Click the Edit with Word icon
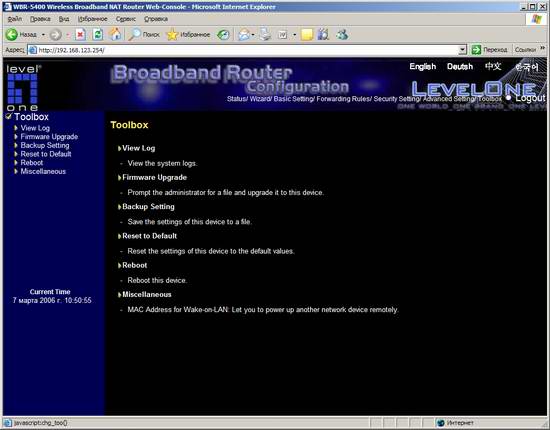550x430 pixels. [283, 35]
